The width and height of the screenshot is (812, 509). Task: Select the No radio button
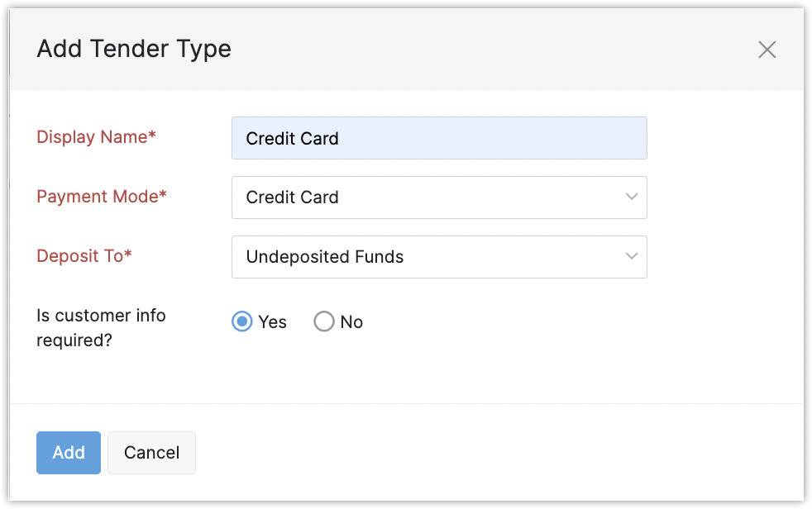[323, 322]
